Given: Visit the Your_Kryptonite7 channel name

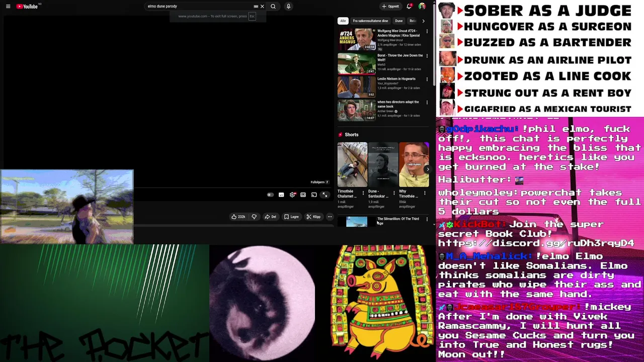Looking at the screenshot, I should point(388,83).
